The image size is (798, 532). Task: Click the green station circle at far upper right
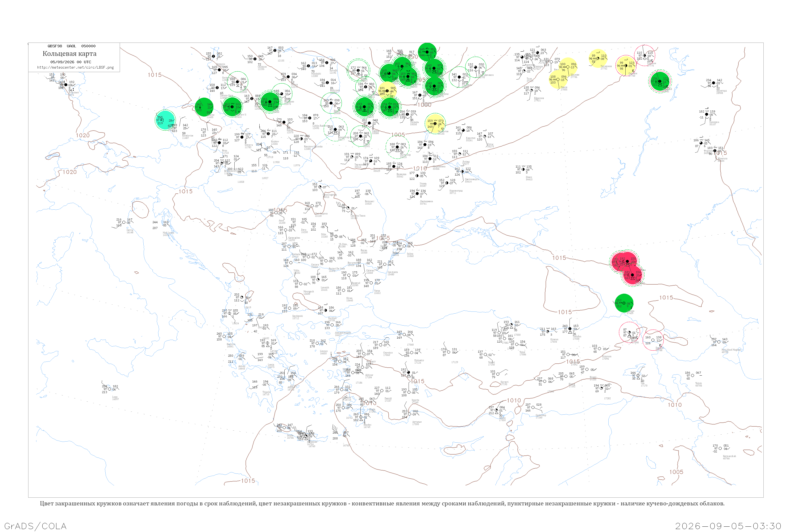pos(660,81)
